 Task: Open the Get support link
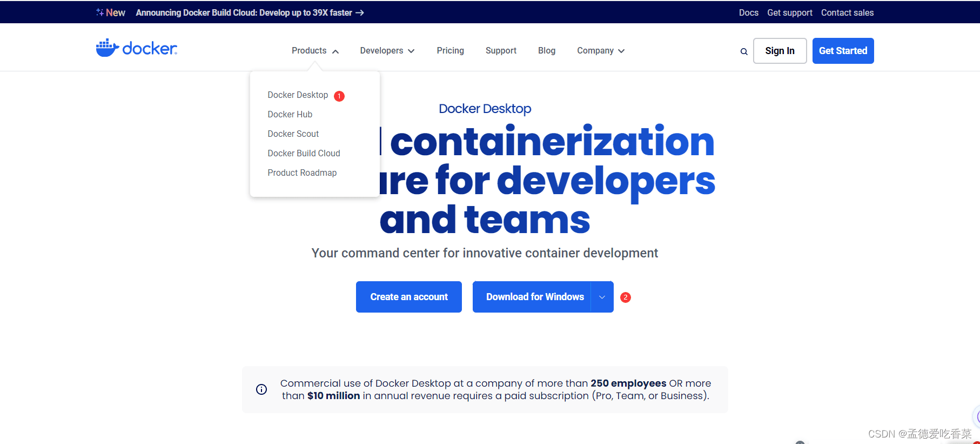[790, 12]
